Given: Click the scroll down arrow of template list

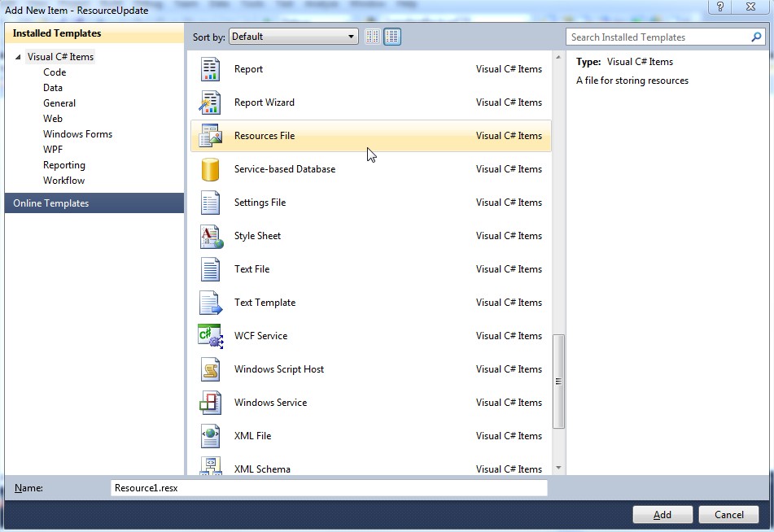Looking at the screenshot, I should click(558, 468).
